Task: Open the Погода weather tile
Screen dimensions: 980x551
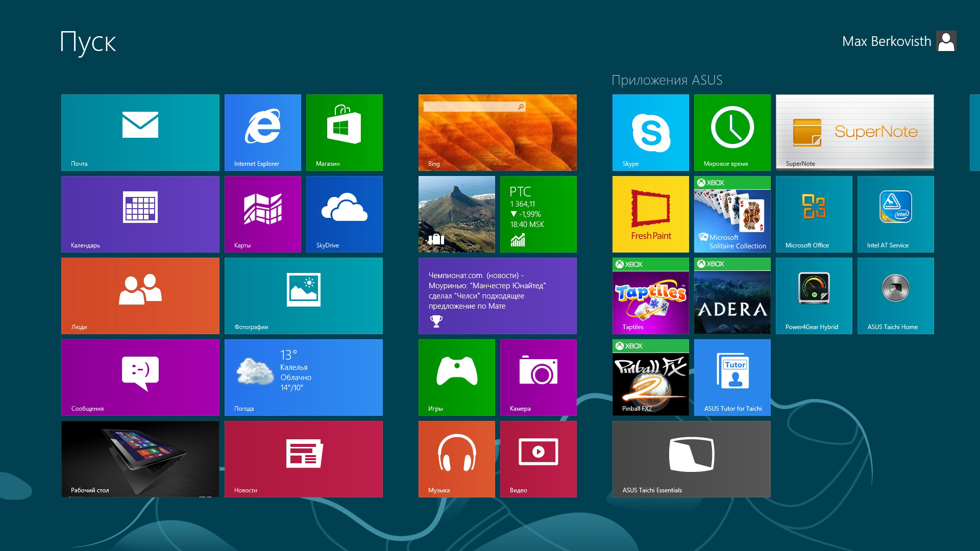Action: 304,377
